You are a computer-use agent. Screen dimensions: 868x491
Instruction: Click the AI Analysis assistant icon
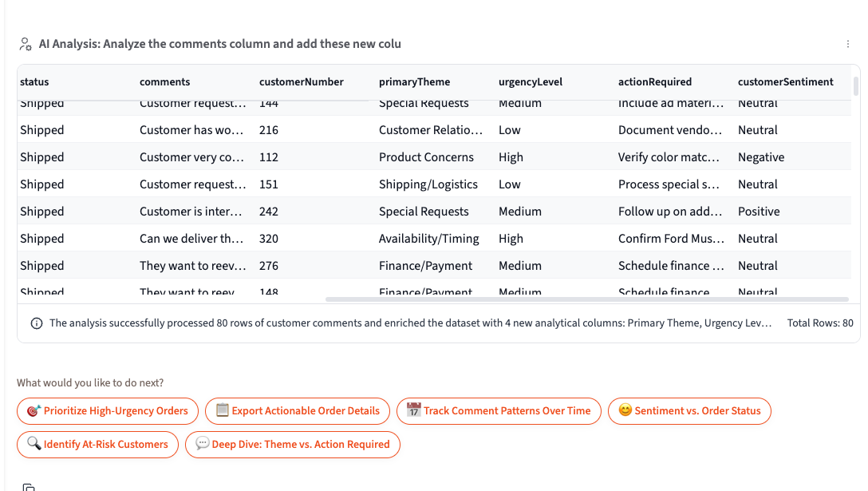coord(25,44)
